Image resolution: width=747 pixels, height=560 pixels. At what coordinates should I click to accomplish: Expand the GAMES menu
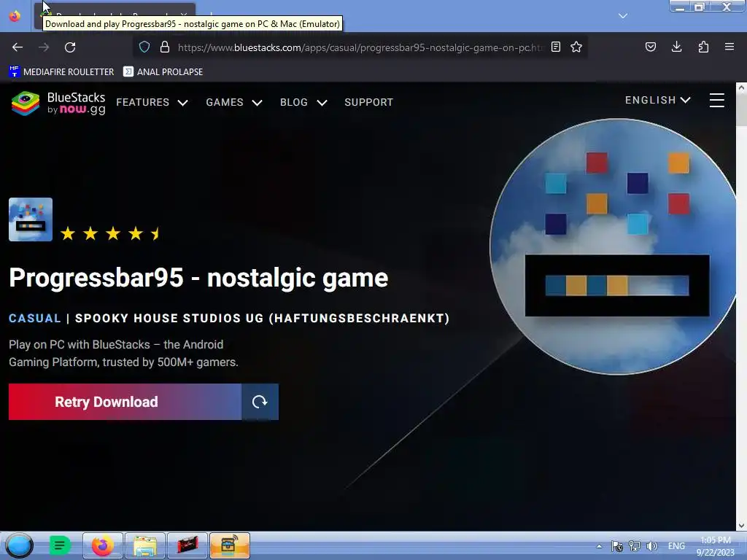234,102
